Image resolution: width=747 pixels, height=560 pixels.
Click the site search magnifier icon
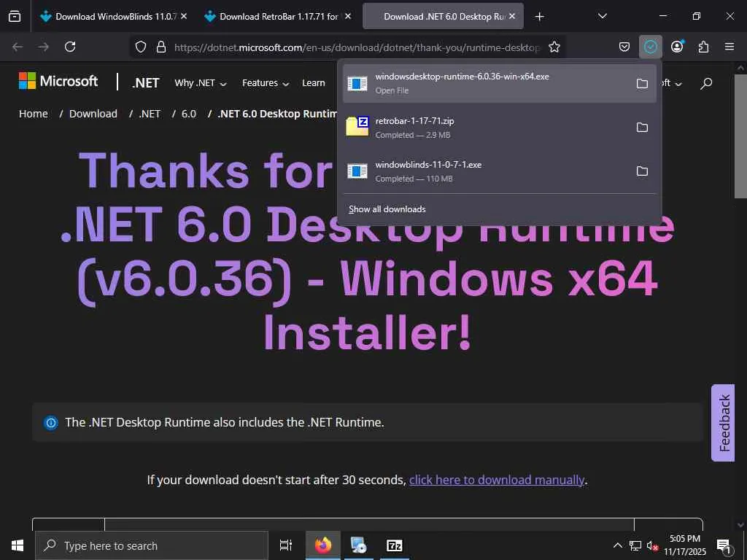click(x=706, y=83)
